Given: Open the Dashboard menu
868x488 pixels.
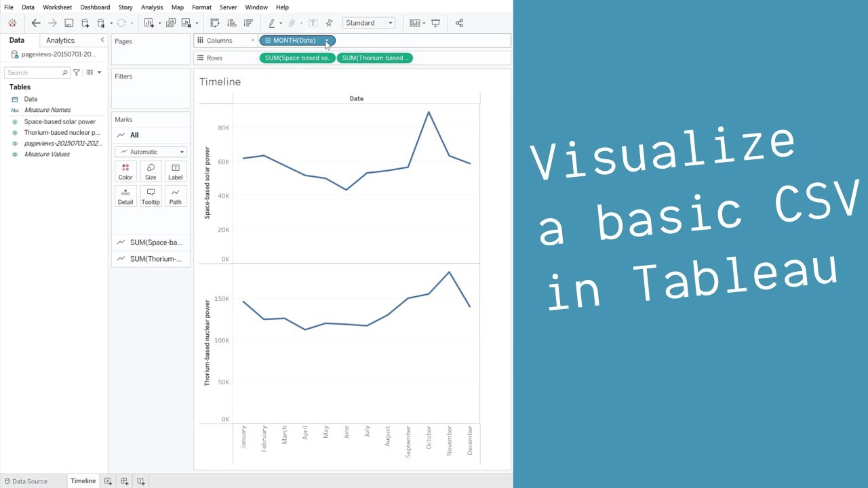Looking at the screenshot, I should pyautogui.click(x=95, y=7).
